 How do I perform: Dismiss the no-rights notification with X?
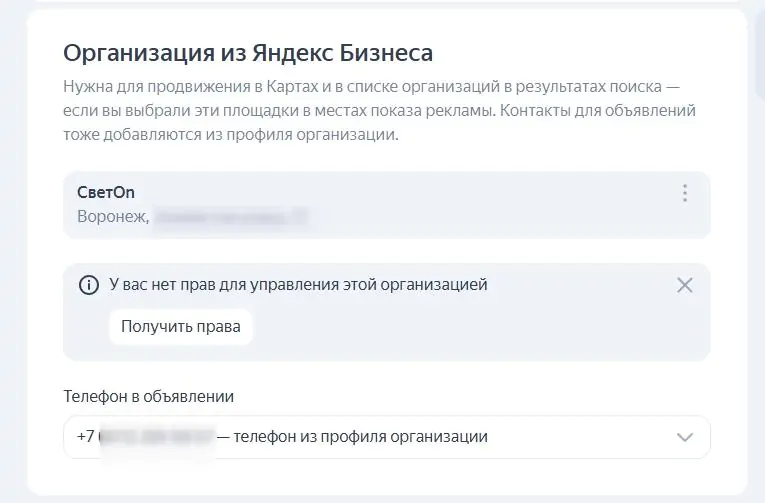684,285
